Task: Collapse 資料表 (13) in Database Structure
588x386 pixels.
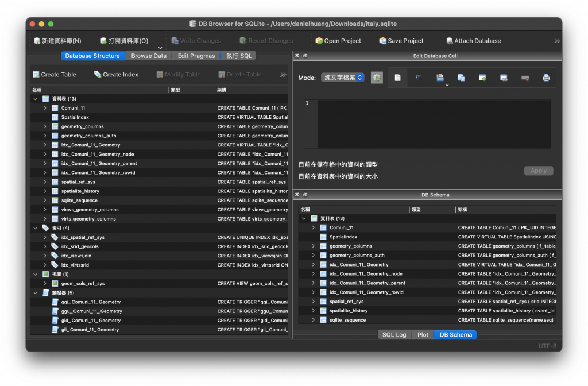Action: tap(35, 99)
